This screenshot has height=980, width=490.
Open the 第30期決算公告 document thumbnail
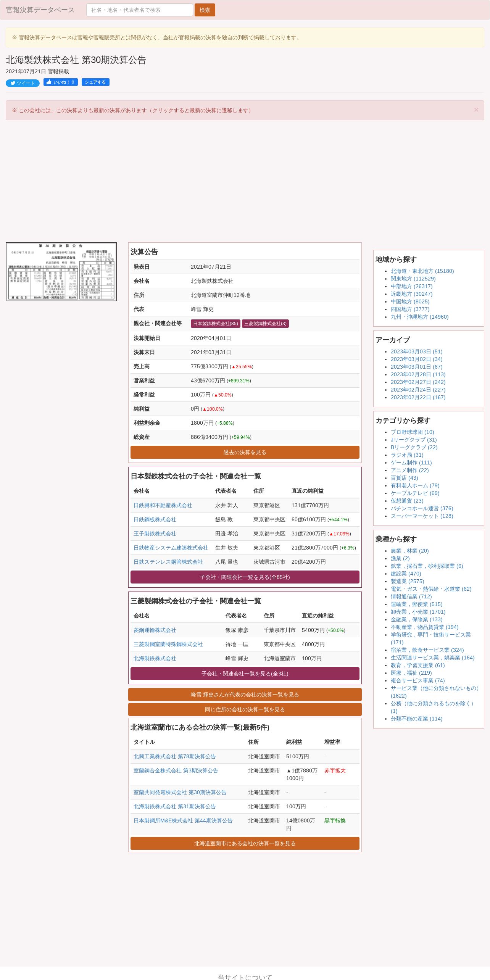click(61, 272)
